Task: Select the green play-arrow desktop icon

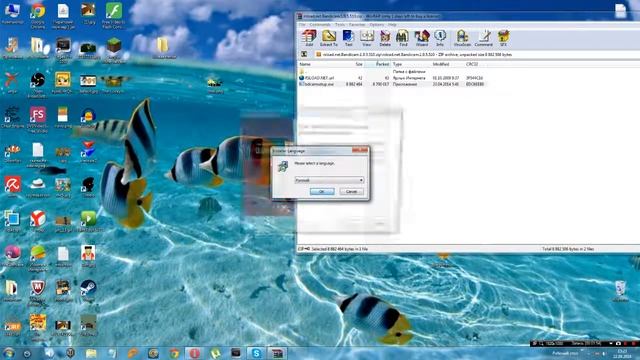Action: (88, 222)
